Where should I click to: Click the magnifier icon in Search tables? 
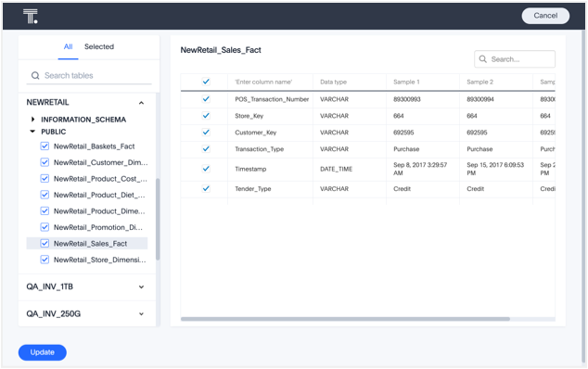coord(35,76)
